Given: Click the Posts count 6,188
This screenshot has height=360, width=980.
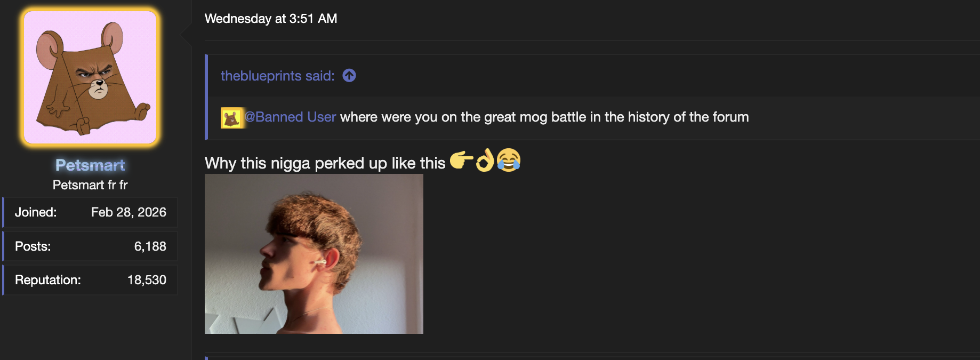Looking at the screenshot, I should pyautogui.click(x=150, y=246).
